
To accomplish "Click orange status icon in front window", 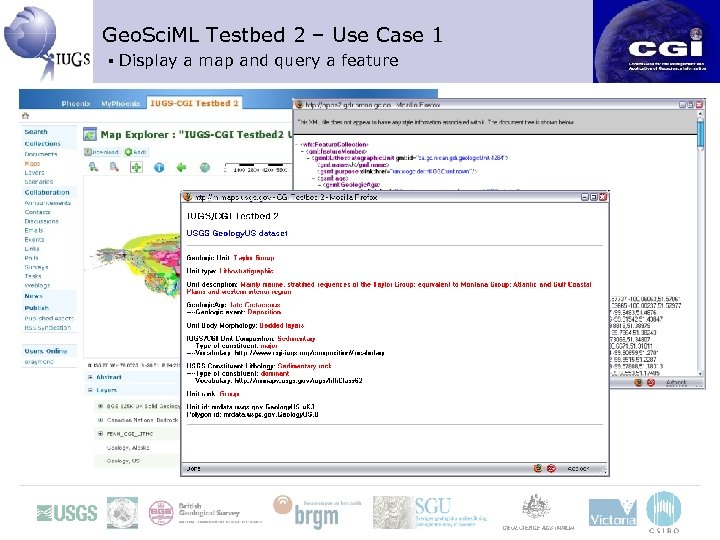I will tap(538, 468).
